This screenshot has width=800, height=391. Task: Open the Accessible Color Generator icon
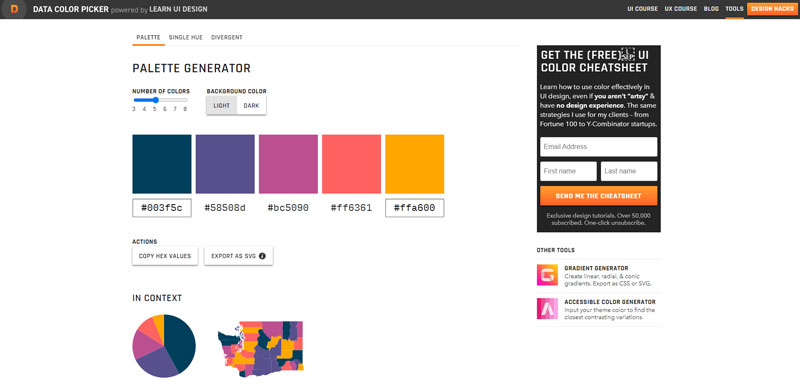pos(547,308)
